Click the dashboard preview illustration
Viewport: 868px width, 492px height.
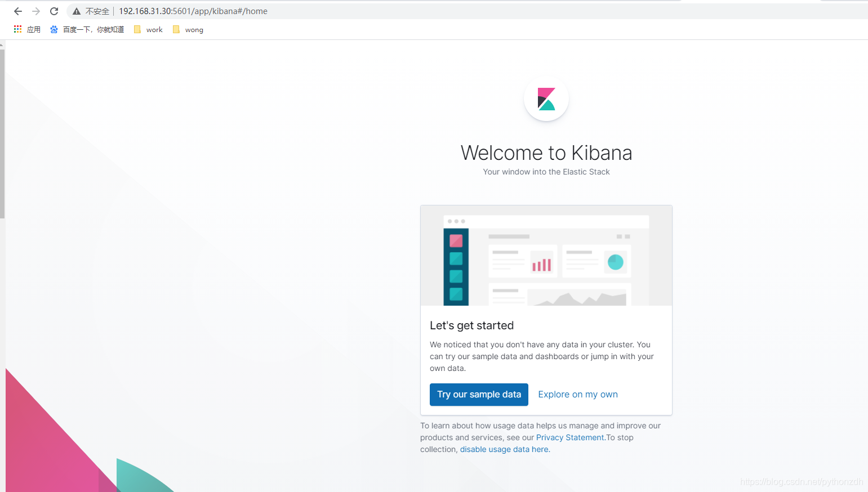[x=546, y=256]
